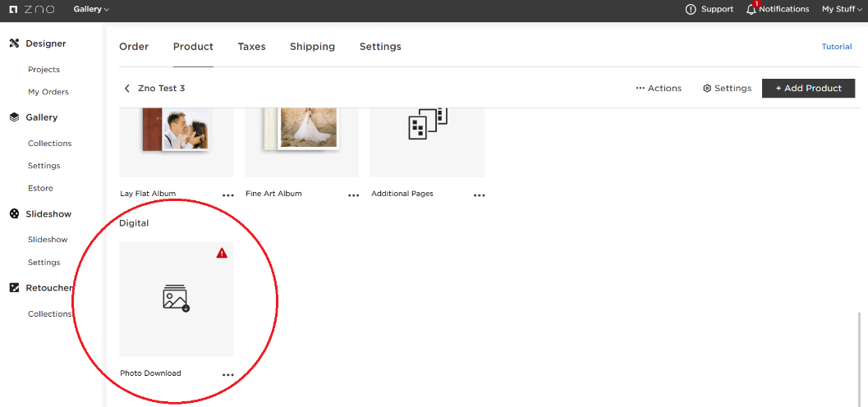Switch to the Taxes tab
Viewport: 868px width, 407px height.
[252, 47]
